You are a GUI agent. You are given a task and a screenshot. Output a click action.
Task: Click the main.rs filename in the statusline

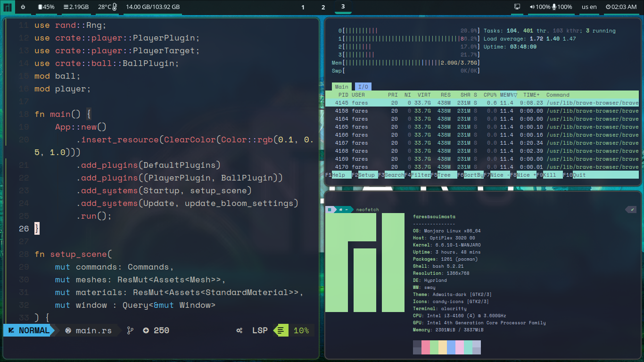coord(94,330)
